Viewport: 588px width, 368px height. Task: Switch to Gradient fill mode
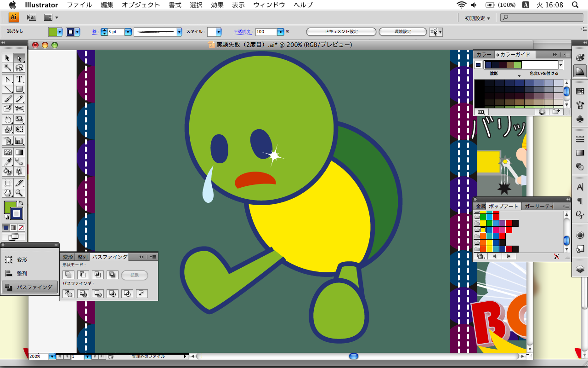[x=13, y=228]
